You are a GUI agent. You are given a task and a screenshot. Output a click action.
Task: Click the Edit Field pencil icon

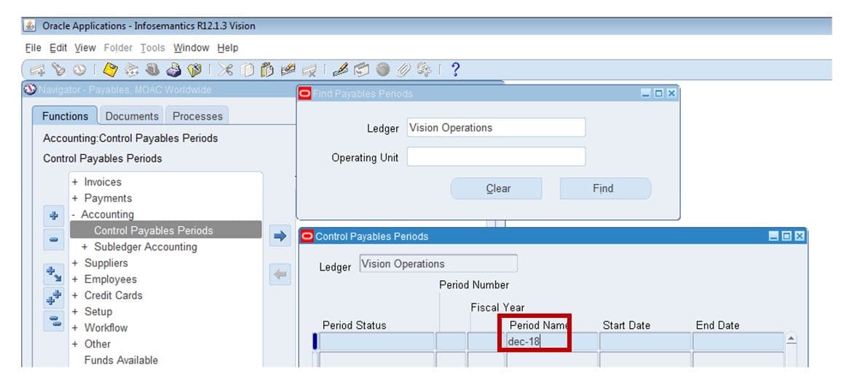341,70
